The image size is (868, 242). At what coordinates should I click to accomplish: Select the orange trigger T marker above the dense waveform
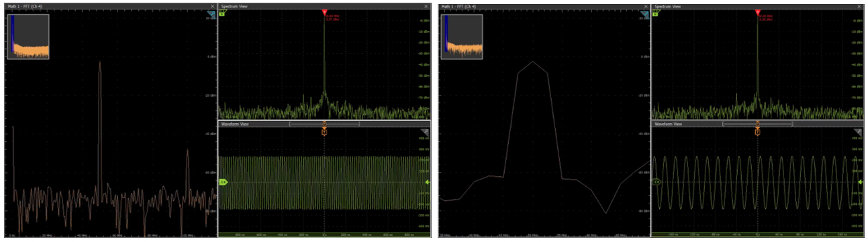point(324,131)
